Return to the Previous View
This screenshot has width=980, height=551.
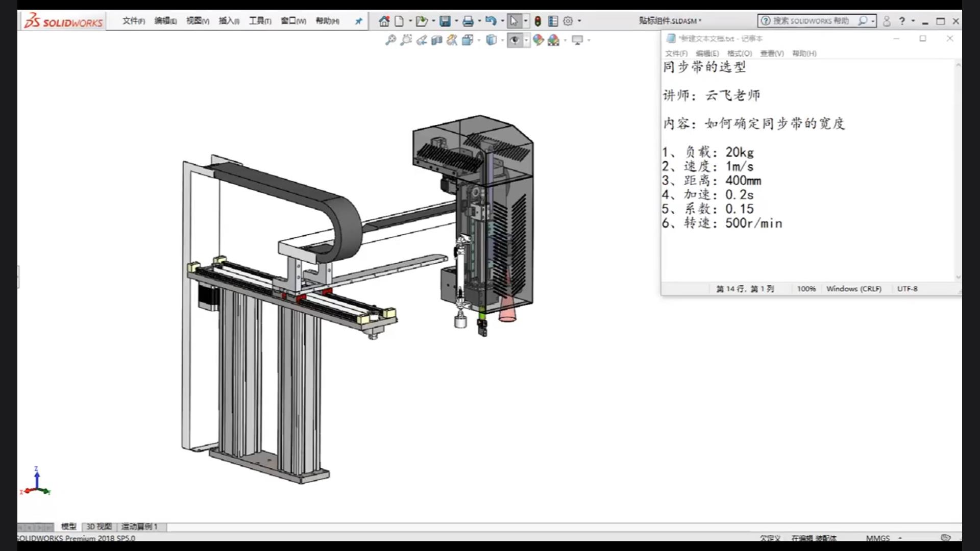[421, 40]
